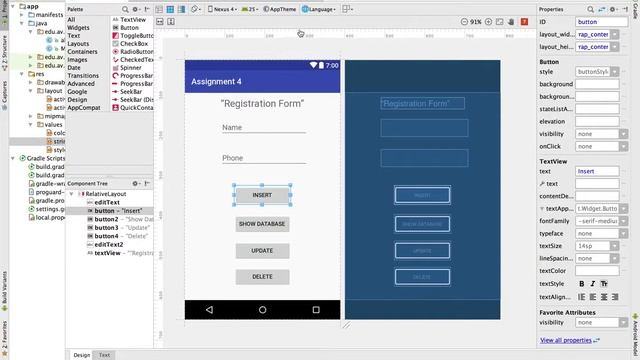Screen dimensions: 640x360
Task: Activate the pan hand tool
Action: pos(511,22)
